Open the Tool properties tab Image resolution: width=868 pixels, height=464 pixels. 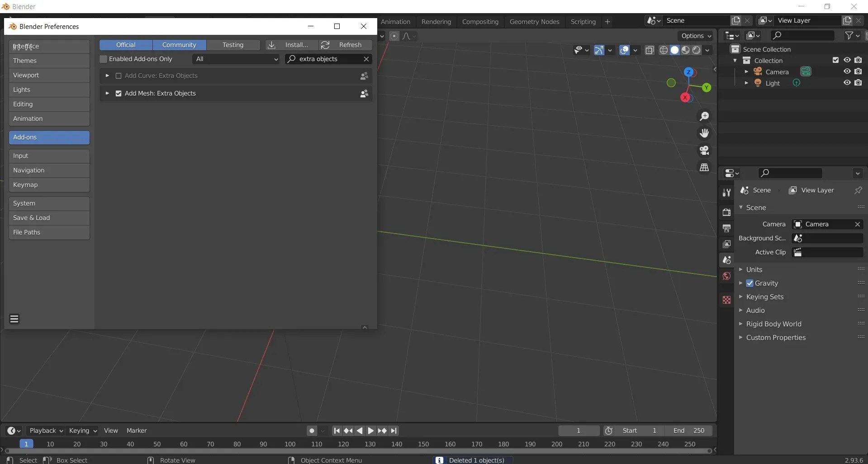[x=727, y=192]
